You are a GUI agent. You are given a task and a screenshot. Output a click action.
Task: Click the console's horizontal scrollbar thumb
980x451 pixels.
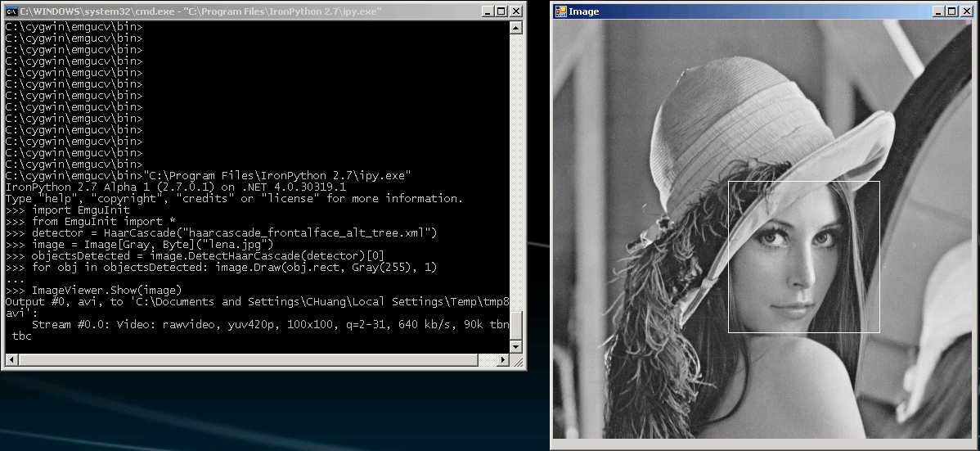click(248, 359)
